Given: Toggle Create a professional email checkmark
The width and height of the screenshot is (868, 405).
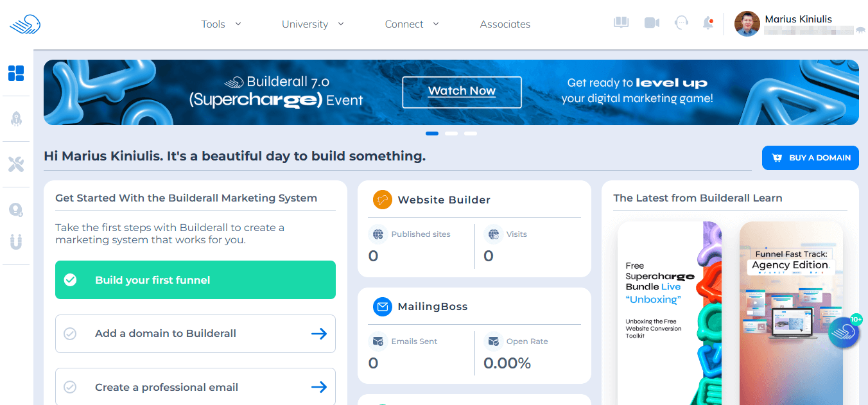Looking at the screenshot, I should (71, 387).
